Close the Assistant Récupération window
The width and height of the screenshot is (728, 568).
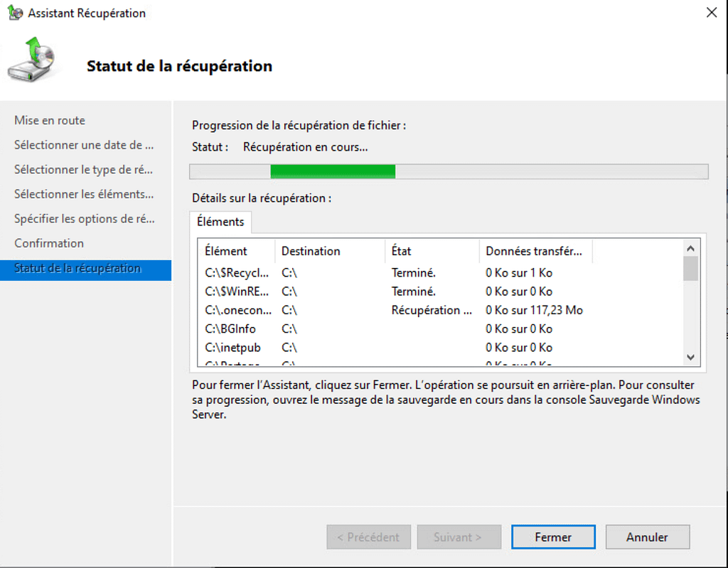pos(710,12)
